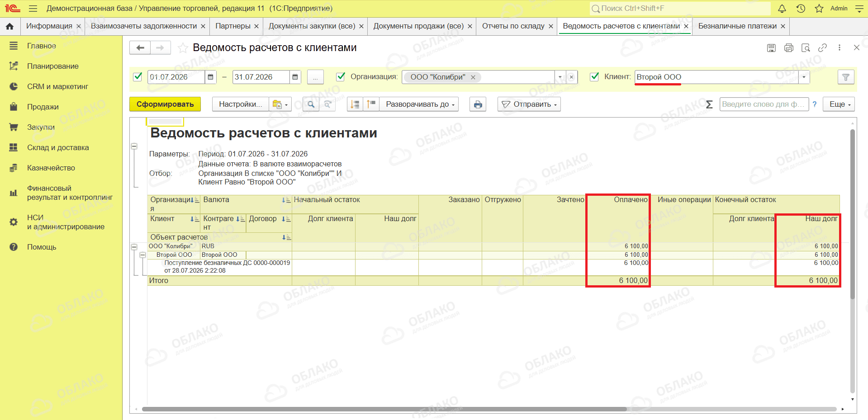
Task: Open report variants dropdown next to Настройки
Action: [280, 104]
